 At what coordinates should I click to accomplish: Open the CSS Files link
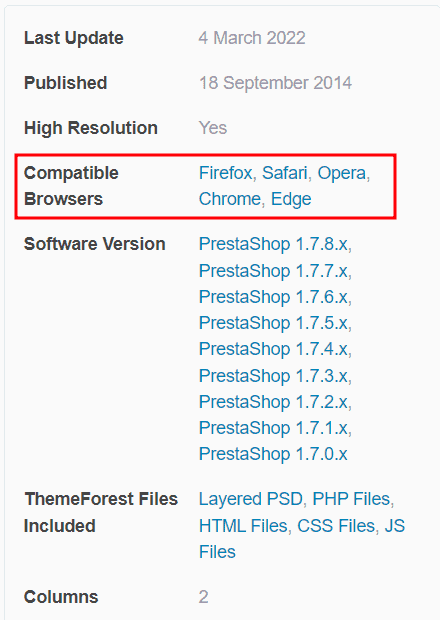(x=336, y=526)
